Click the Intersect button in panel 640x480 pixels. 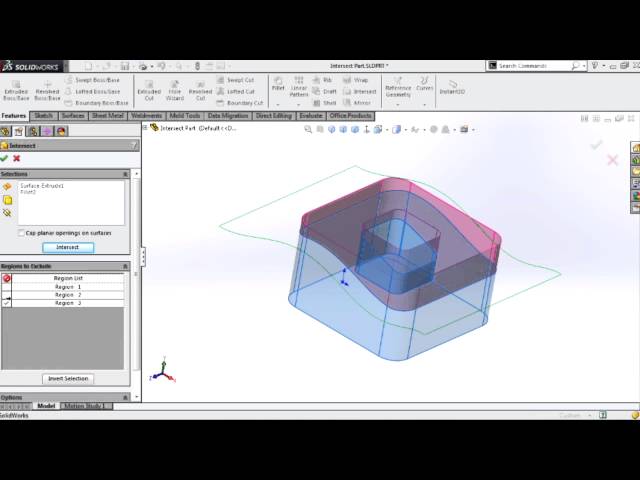(68, 247)
